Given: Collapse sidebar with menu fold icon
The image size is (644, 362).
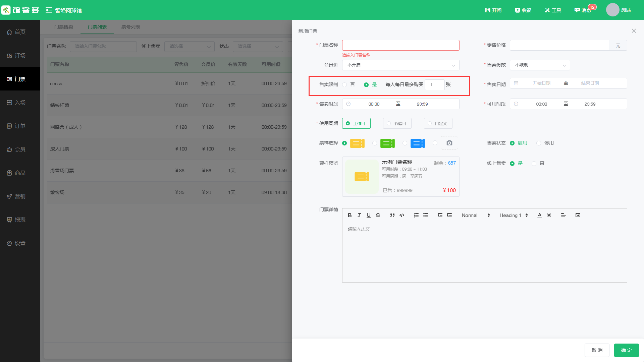Looking at the screenshot, I should pos(49,10).
